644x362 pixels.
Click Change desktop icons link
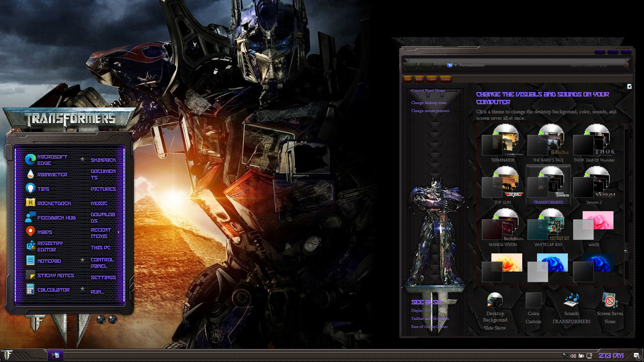[x=428, y=103]
